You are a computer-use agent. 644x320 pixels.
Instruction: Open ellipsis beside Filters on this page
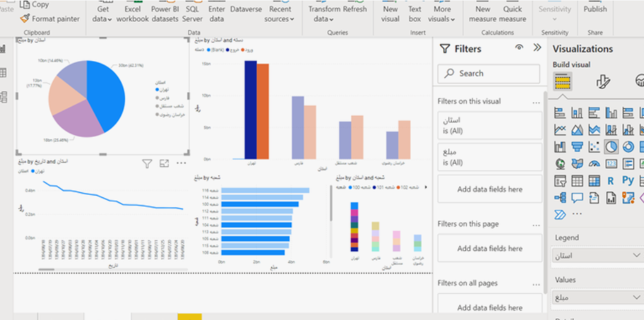click(x=536, y=225)
